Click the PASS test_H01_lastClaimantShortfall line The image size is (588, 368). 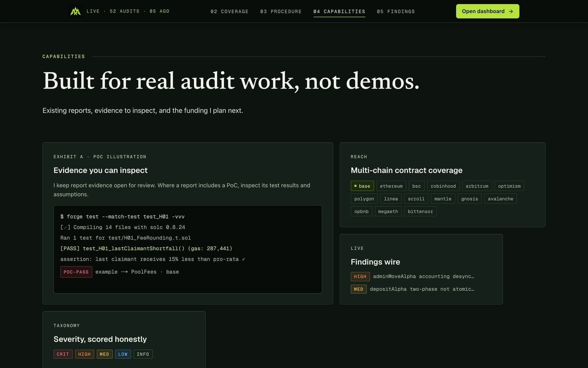pyautogui.click(x=146, y=248)
